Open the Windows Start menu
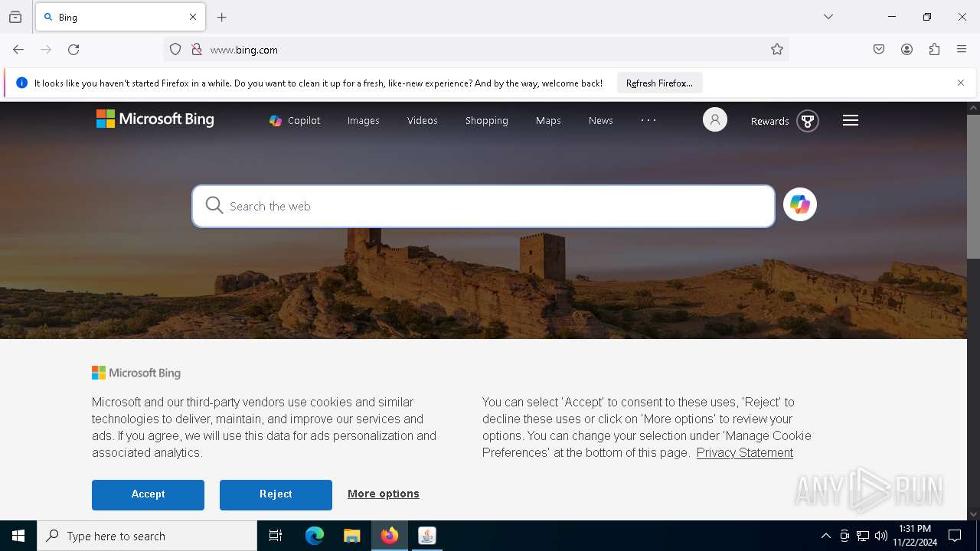 (x=18, y=536)
